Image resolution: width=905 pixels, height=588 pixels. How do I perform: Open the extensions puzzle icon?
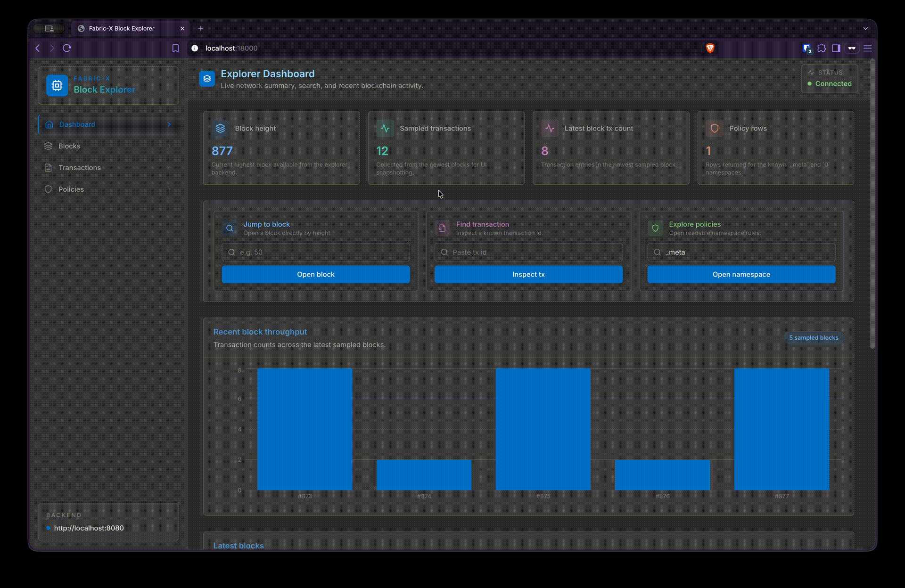click(822, 48)
